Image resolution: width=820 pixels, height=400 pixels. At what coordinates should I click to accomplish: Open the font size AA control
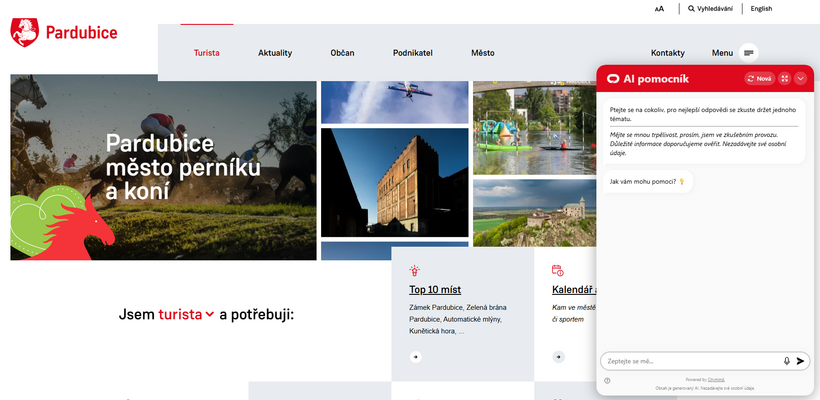659,9
